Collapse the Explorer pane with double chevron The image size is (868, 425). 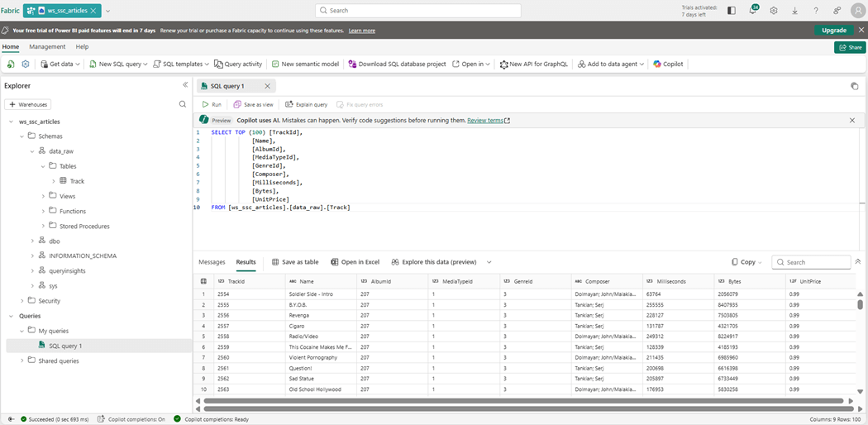click(x=185, y=85)
